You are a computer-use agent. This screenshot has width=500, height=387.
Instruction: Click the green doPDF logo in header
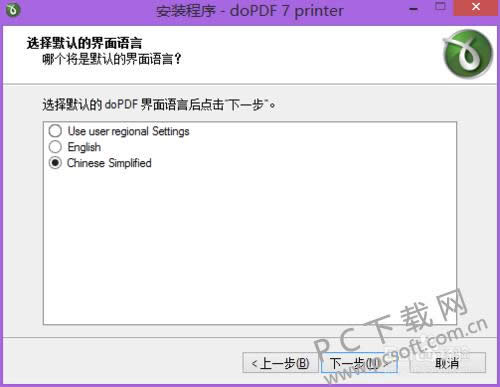pos(468,54)
